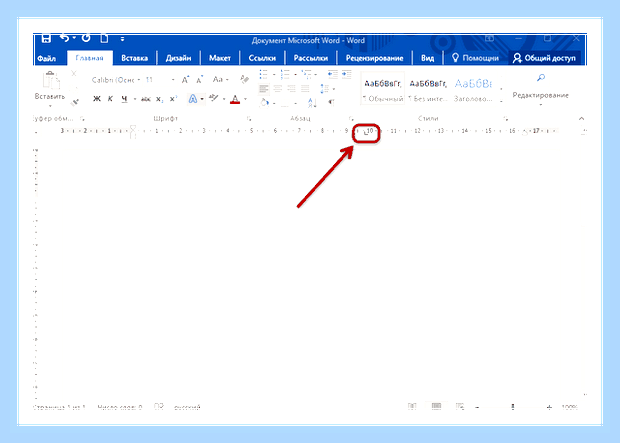The width and height of the screenshot is (620, 443).
Task: Switch to the Рассылки tab
Action: point(311,58)
